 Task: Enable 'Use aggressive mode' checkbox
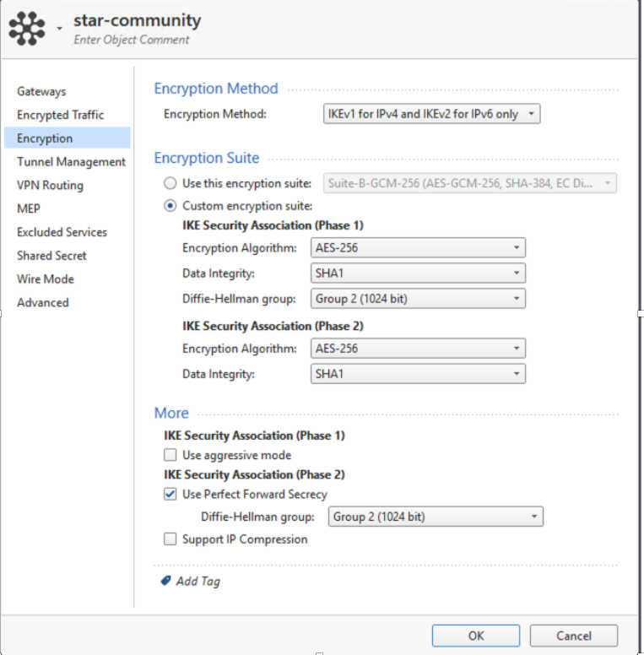coord(170,455)
